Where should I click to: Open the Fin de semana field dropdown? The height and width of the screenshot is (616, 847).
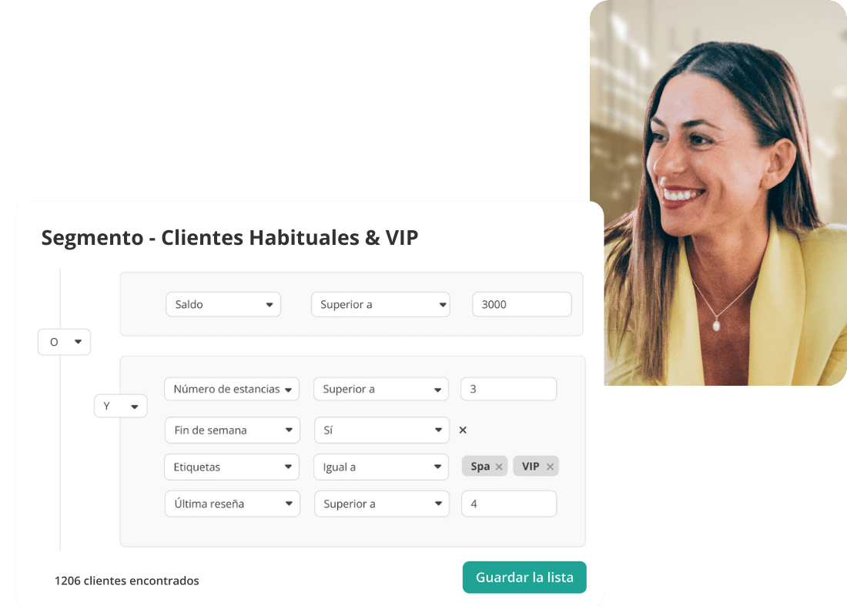click(x=233, y=430)
